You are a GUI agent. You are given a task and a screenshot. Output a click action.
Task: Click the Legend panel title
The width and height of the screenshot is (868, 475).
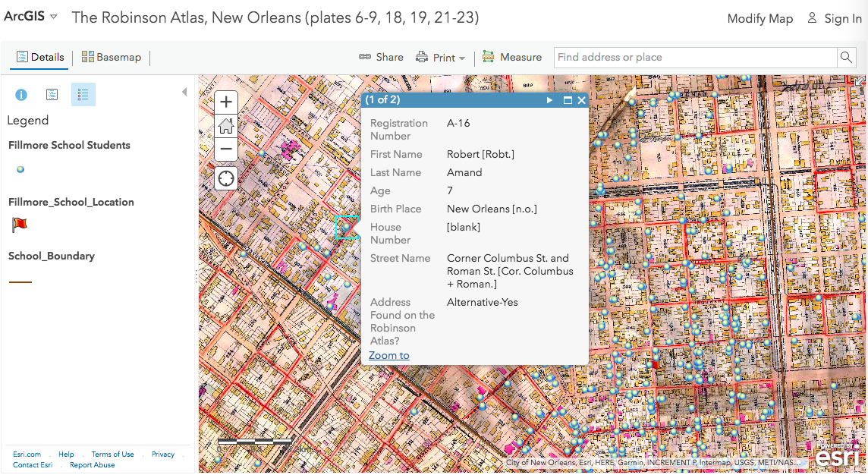27,121
